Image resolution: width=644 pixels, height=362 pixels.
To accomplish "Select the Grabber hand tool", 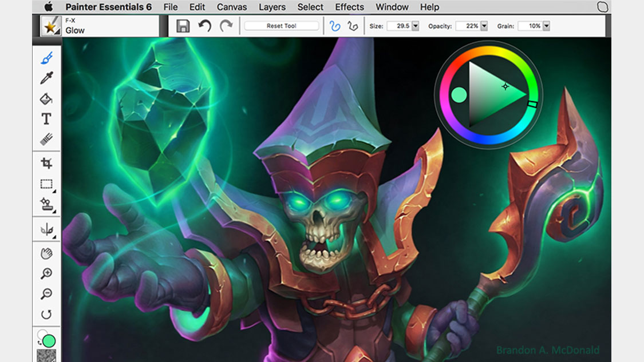I will (46, 253).
